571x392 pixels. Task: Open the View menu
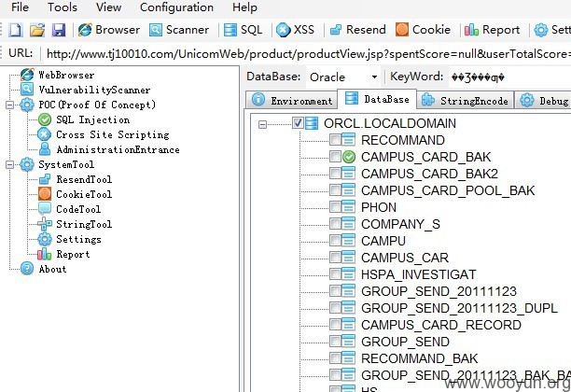point(108,7)
